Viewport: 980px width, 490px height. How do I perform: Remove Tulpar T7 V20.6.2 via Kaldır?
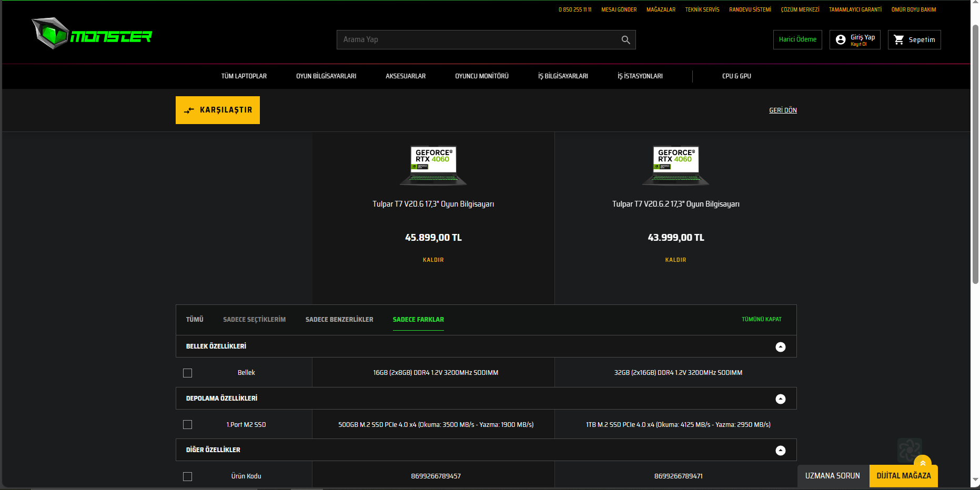click(675, 260)
